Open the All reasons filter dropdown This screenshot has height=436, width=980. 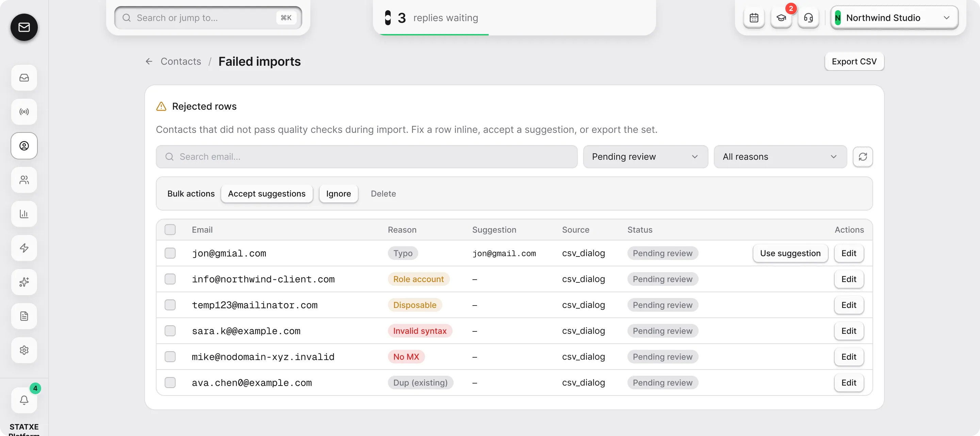coord(780,156)
